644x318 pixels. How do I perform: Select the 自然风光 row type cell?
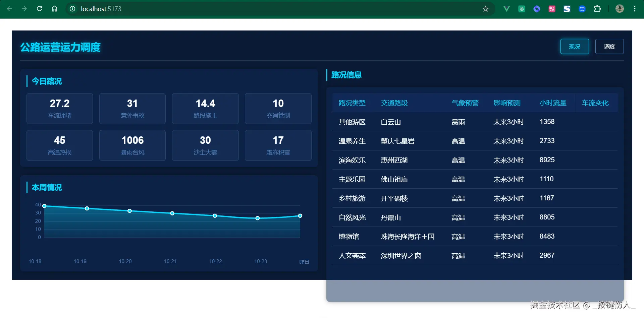352,217
